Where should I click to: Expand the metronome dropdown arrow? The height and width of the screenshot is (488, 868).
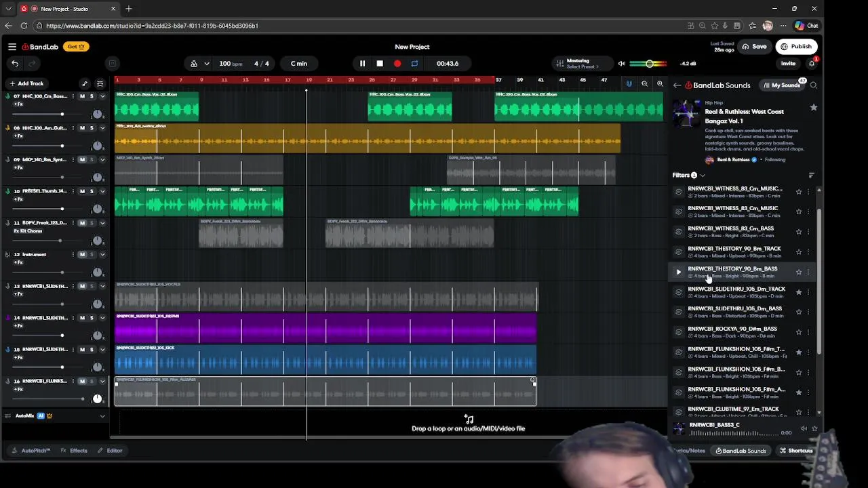coord(206,64)
